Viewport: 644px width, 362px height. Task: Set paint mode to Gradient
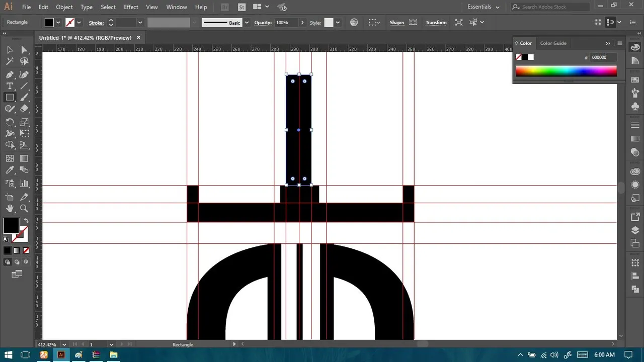click(x=17, y=250)
